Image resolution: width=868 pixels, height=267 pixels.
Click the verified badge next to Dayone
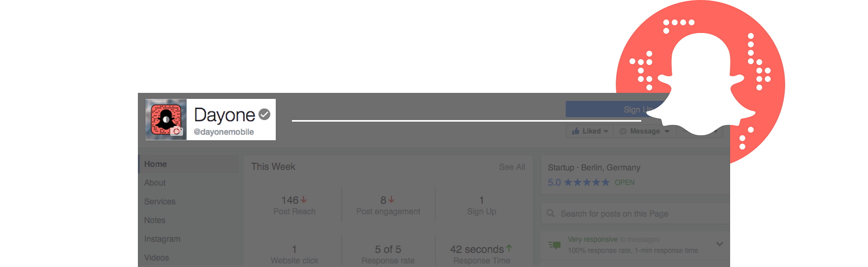tap(264, 114)
